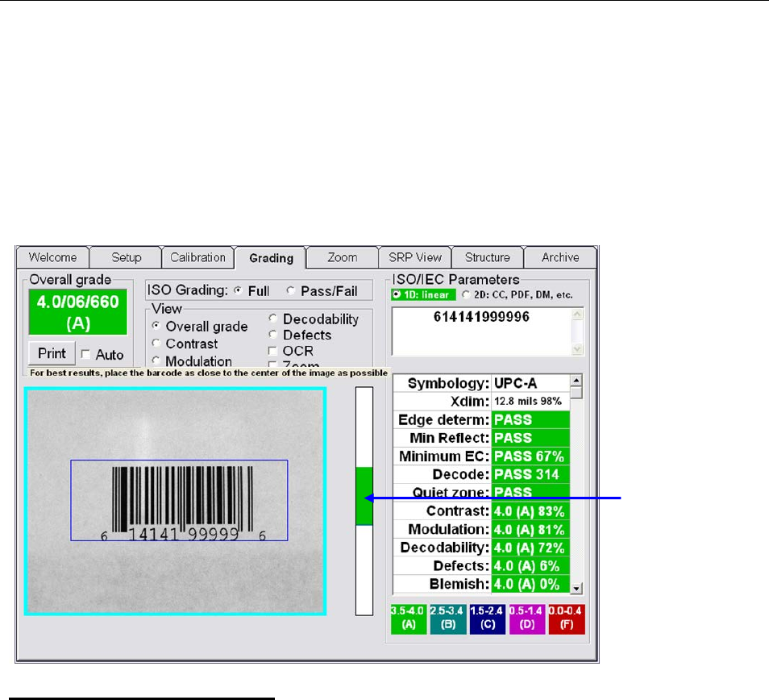Image resolution: width=769 pixels, height=700 pixels.
Task: Click the Decodability 4.0 (A) 72% result
Action: [x=530, y=548]
